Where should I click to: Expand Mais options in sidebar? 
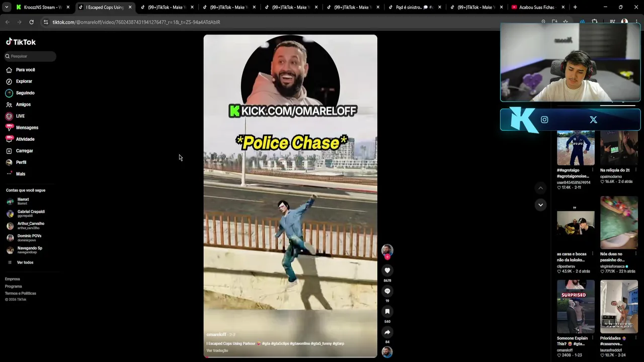(16, 174)
